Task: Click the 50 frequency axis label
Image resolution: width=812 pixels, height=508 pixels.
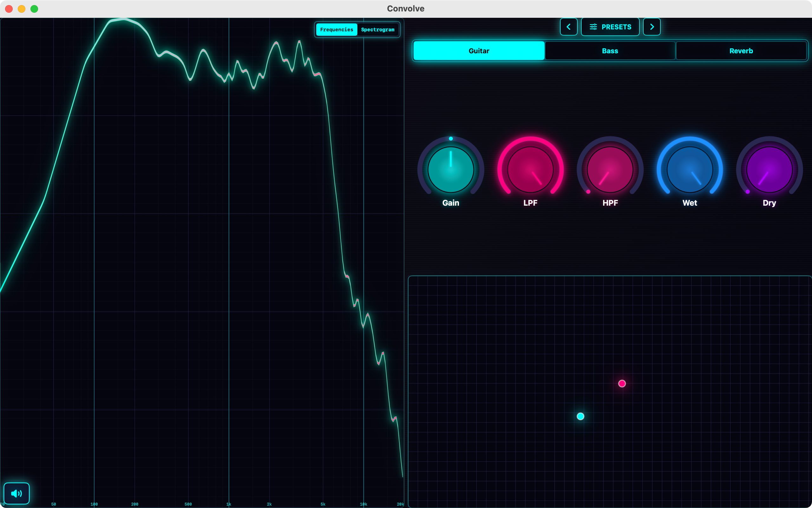Action: click(x=54, y=504)
